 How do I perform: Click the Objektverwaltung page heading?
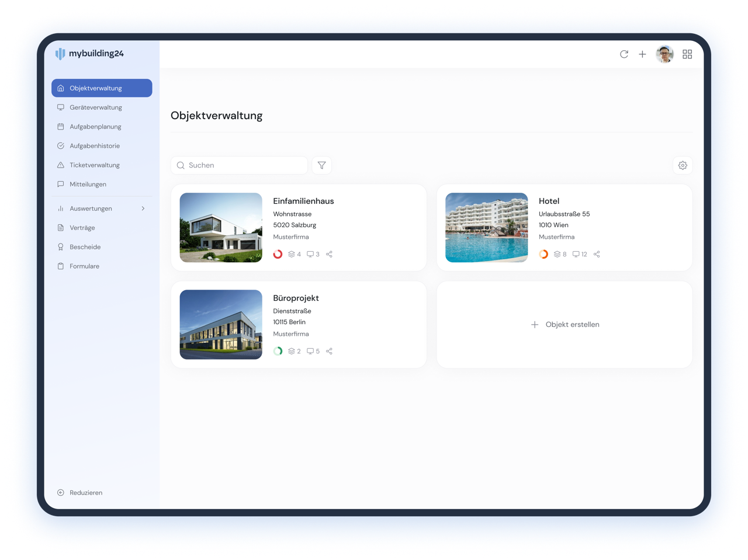click(x=216, y=116)
